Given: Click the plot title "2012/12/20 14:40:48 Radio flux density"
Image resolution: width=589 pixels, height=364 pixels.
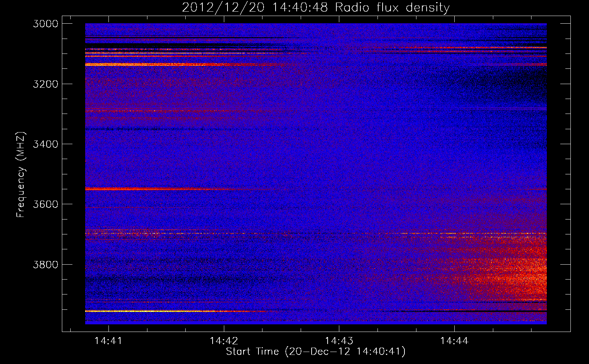Looking at the screenshot, I should click(x=316, y=8).
